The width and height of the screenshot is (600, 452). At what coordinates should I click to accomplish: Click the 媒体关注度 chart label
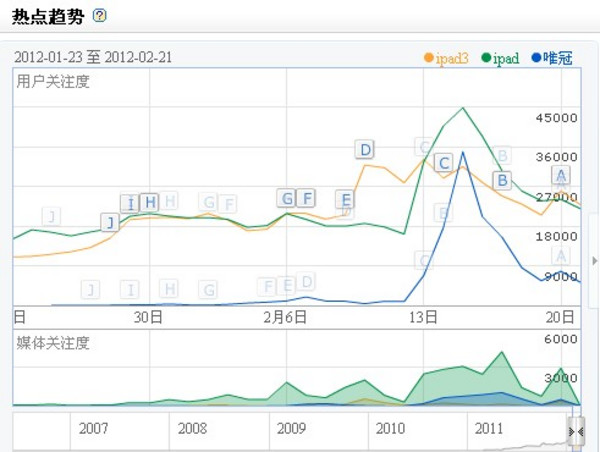53,343
